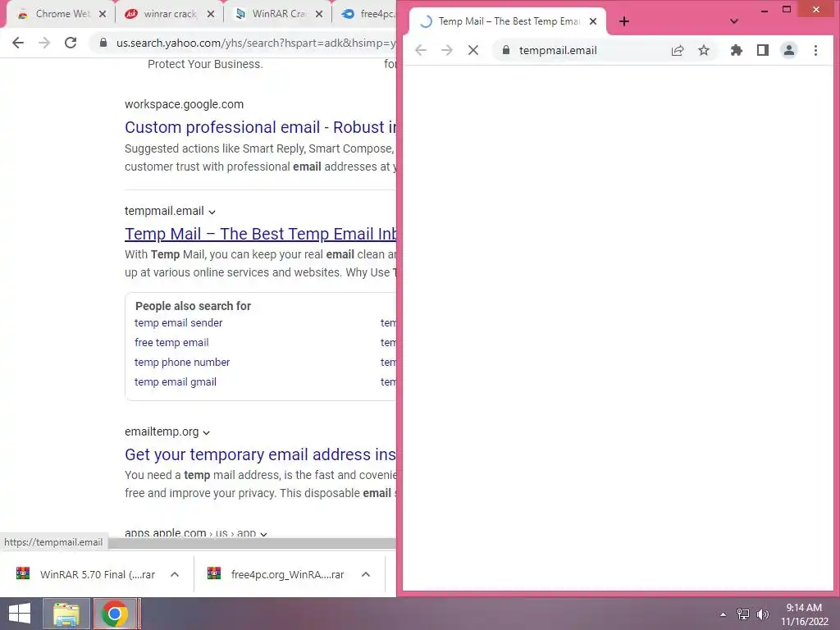
Task: Click the Yahoo search URL address bar
Action: pos(255,43)
